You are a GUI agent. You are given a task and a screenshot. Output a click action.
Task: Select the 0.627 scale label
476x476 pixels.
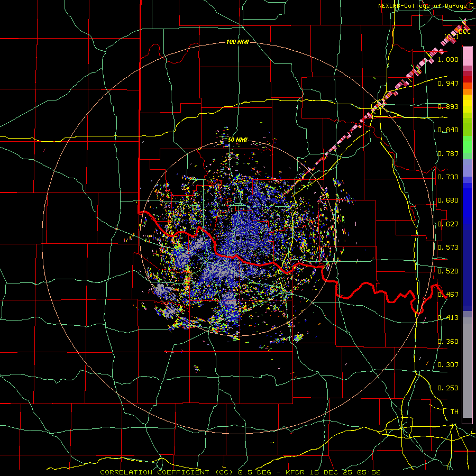click(x=448, y=224)
